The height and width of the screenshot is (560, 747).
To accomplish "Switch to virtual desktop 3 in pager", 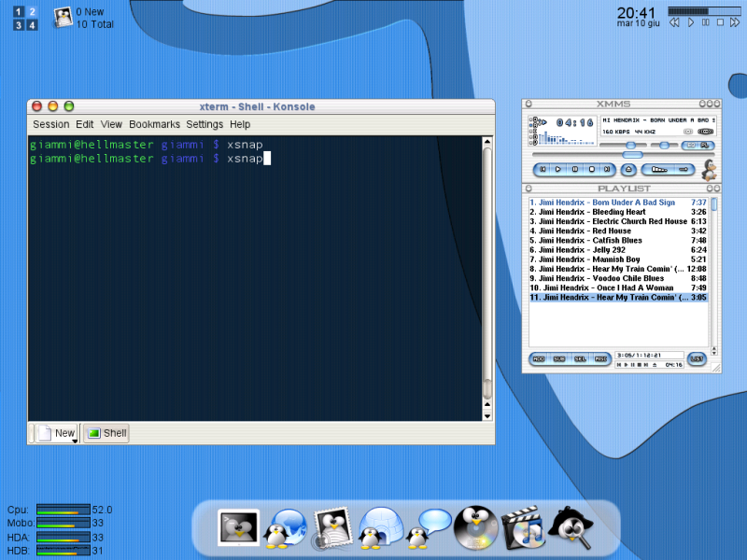I will [19, 25].
